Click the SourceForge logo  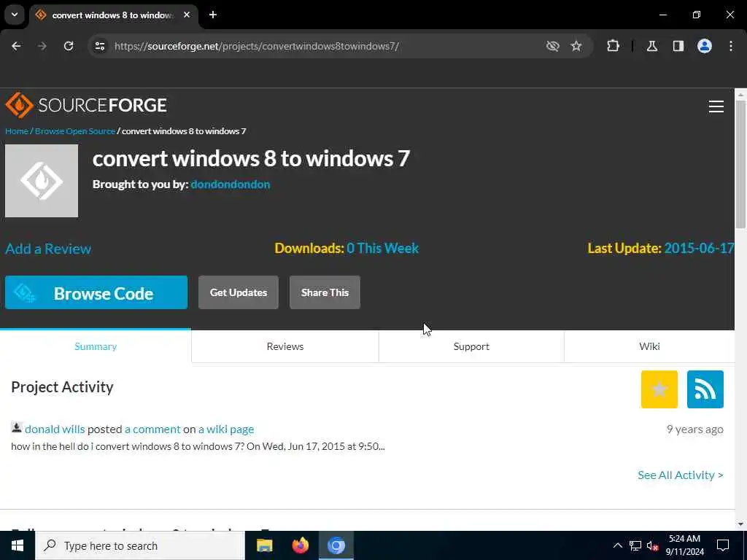tap(86, 105)
